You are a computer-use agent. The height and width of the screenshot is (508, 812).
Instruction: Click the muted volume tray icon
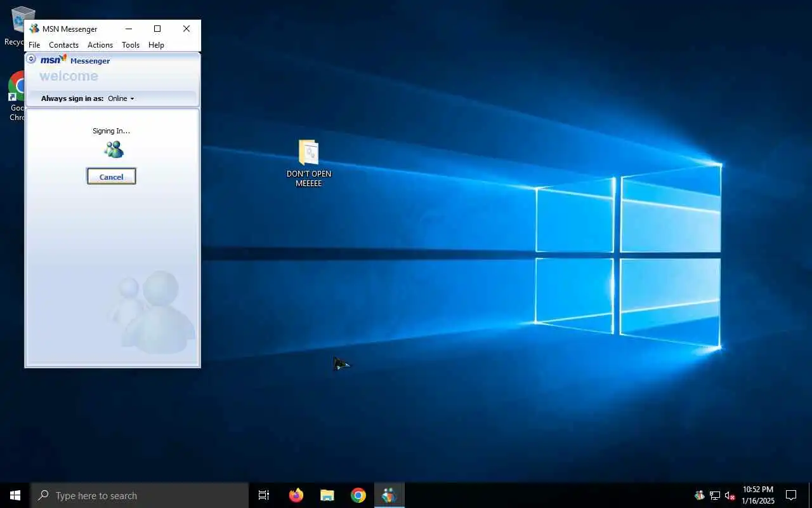click(730, 495)
